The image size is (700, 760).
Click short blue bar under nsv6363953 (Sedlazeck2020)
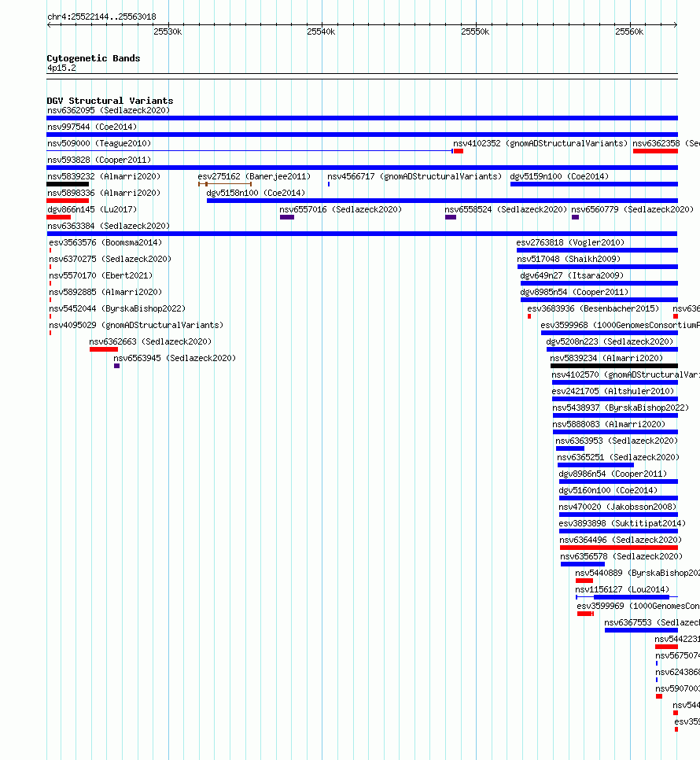[x=570, y=448]
